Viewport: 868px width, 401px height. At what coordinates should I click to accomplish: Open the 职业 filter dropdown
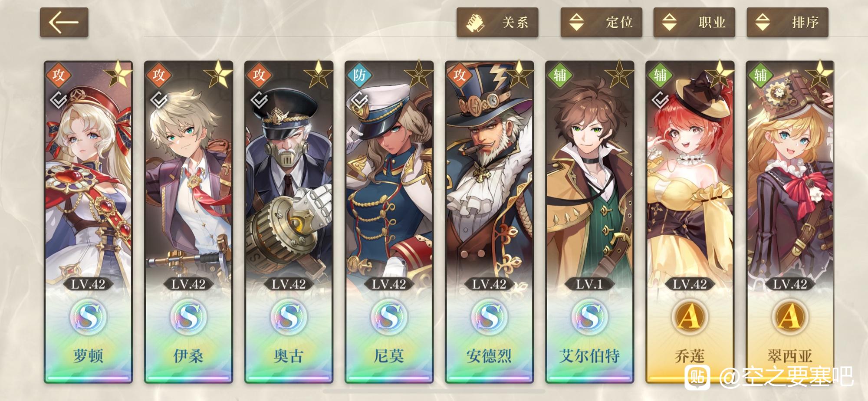click(694, 22)
